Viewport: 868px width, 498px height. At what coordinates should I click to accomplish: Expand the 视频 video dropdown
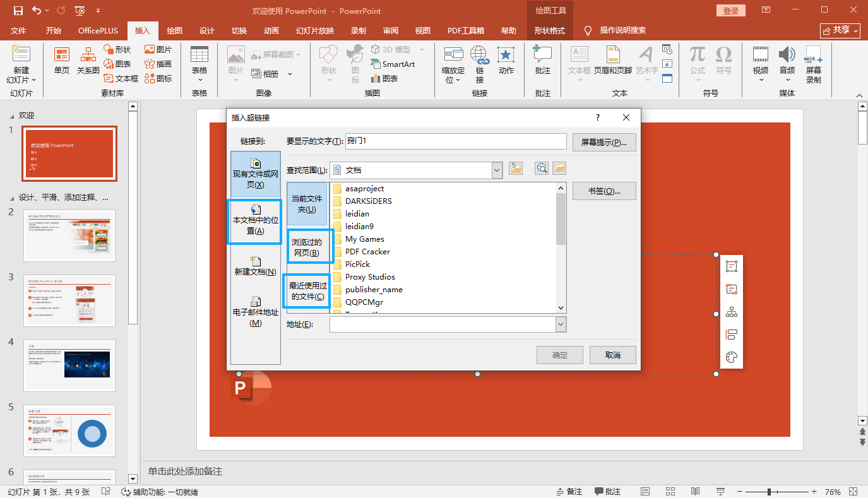coord(761,80)
